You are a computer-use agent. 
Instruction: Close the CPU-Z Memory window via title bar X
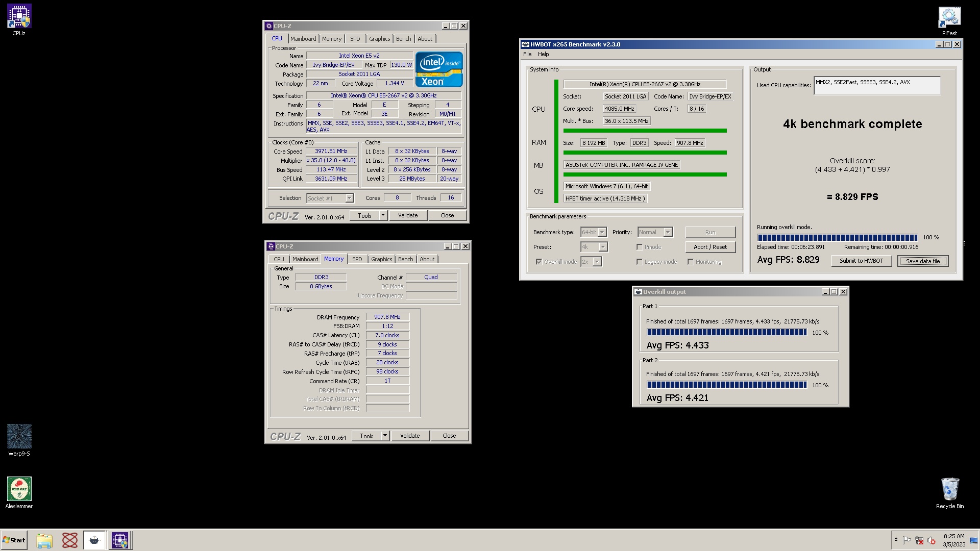click(x=465, y=246)
